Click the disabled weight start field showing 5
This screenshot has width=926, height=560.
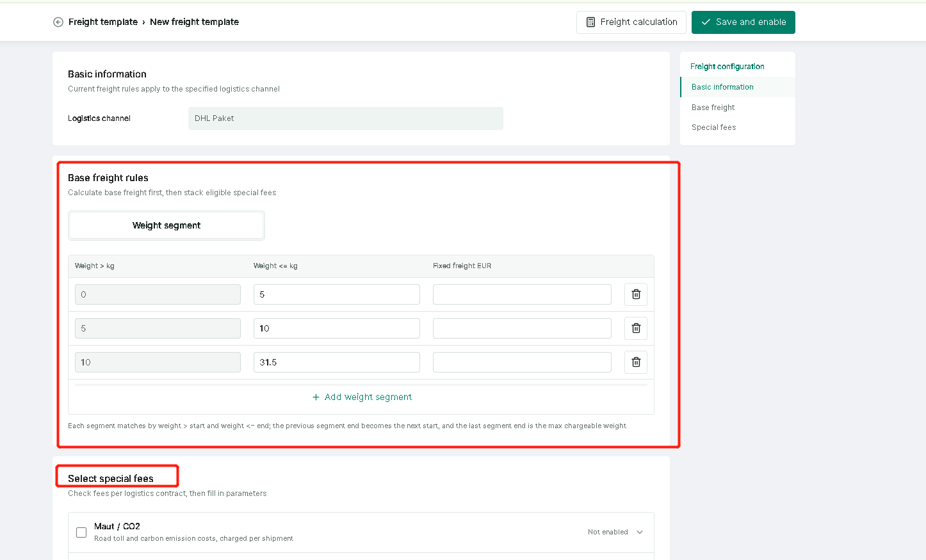pyautogui.click(x=158, y=328)
